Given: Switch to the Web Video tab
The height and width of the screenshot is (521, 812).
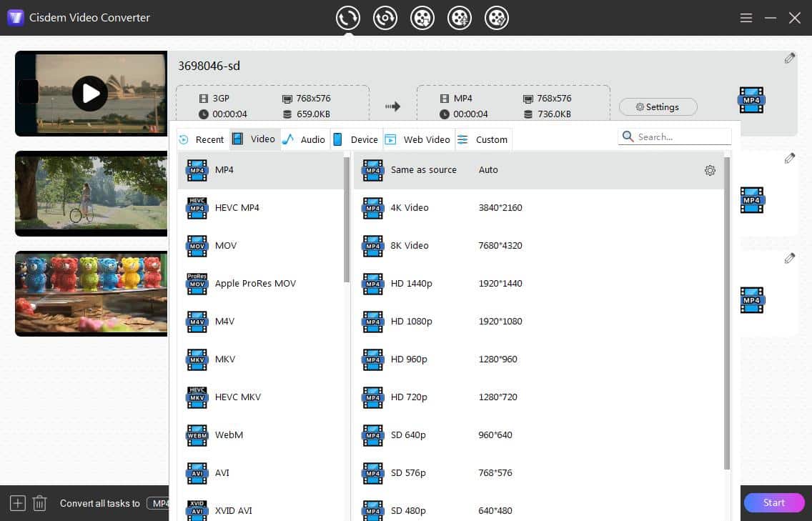Looking at the screenshot, I should coord(425,139).
